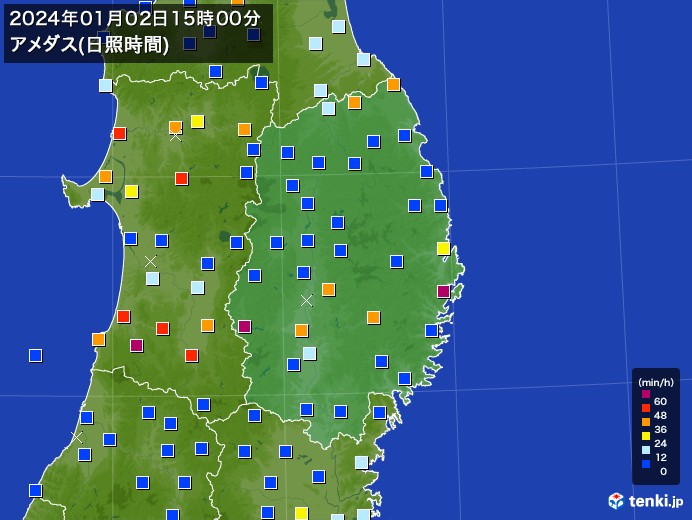The width and height of the screenshot is (692, 520).
Task: Select yellow marker beside the Oga peninsula
Action: tap(132, 192)
